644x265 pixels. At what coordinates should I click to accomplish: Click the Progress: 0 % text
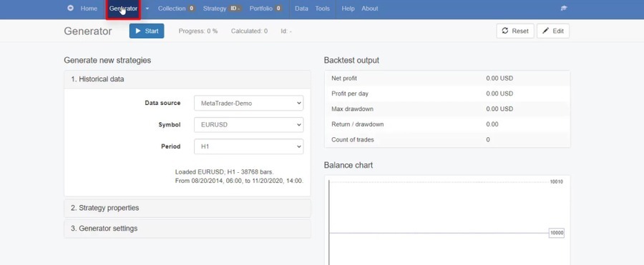pyautogui.click(x=198, y=31)
